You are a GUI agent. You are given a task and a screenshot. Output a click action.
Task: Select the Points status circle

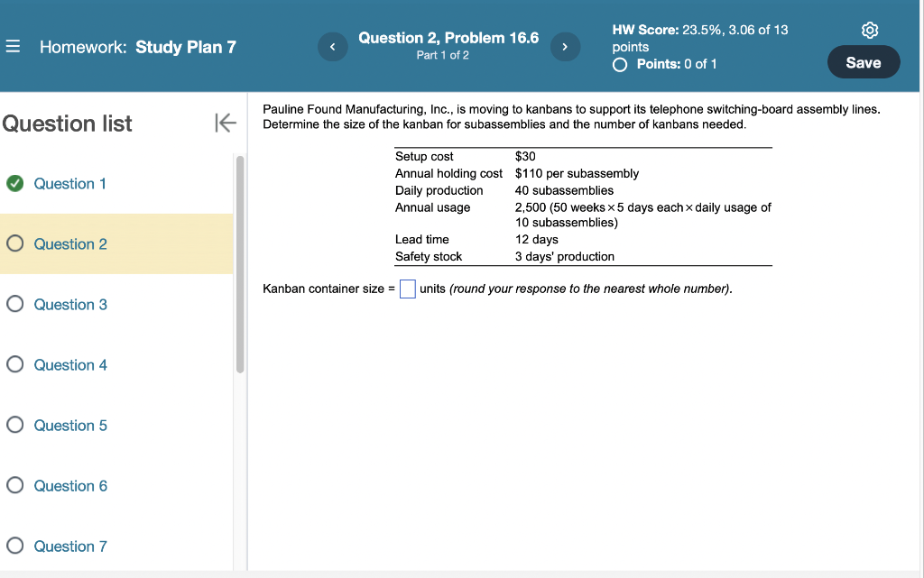click(621, 64)
